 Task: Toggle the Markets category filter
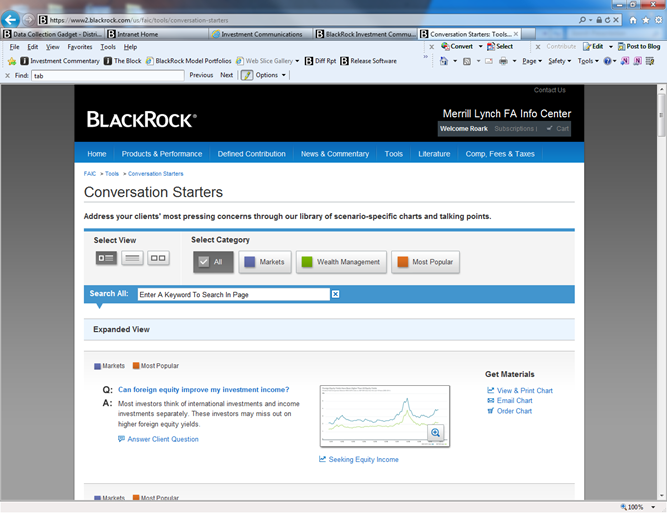click(265, 262)
